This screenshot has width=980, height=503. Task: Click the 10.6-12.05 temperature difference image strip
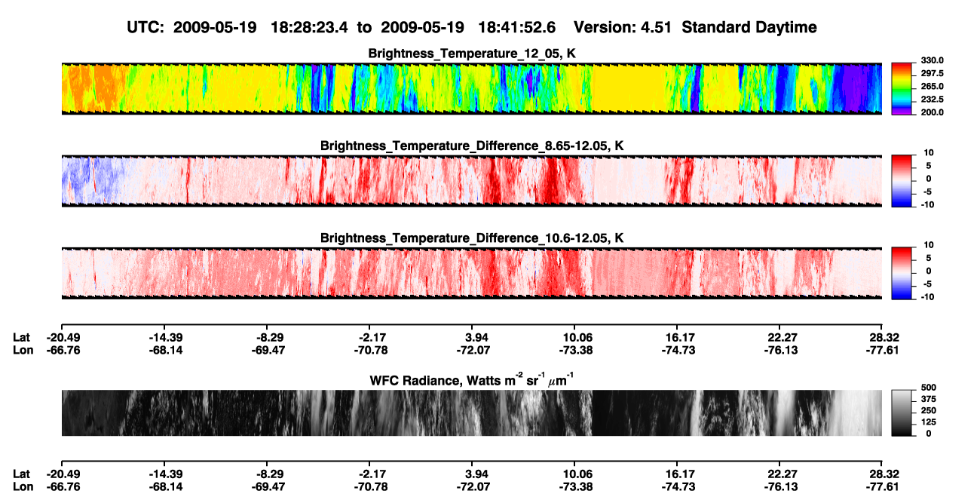pyautogui.click(x=471, y=272)
